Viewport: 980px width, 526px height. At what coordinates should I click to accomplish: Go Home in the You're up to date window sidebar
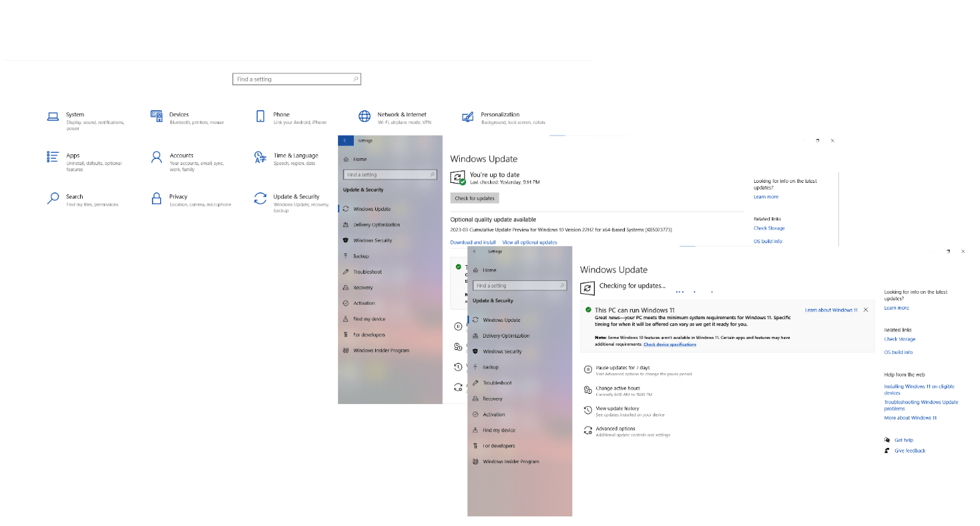(x=360, y=159)
